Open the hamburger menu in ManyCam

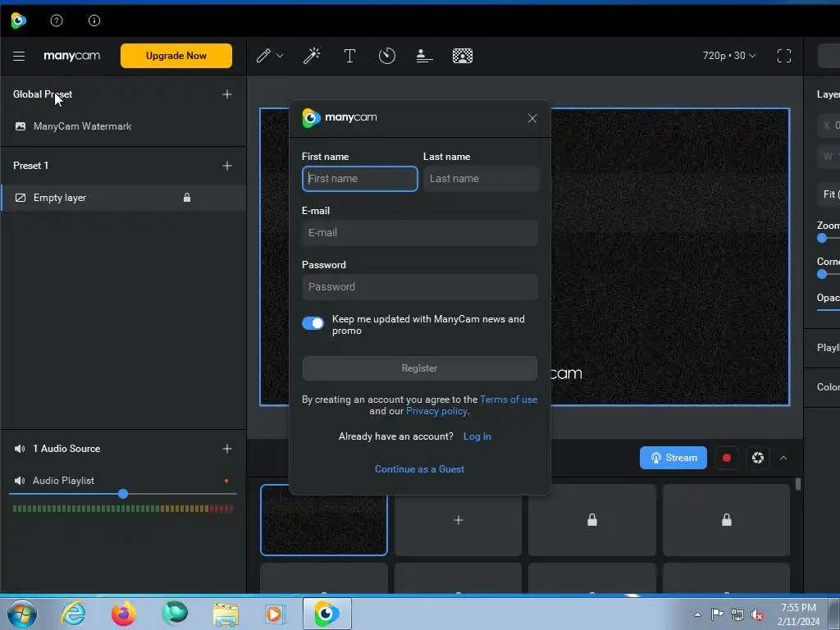pyautogui.click(x=19, y=56)
